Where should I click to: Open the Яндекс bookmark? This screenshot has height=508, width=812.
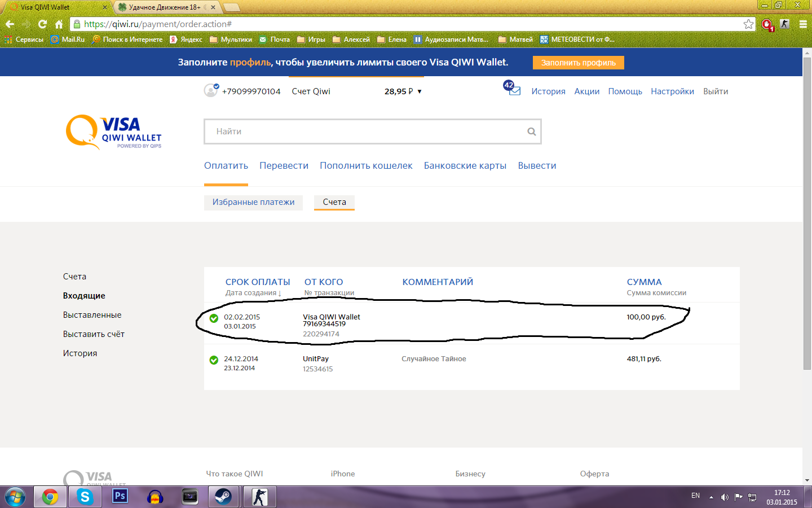[x=186, y=40]
